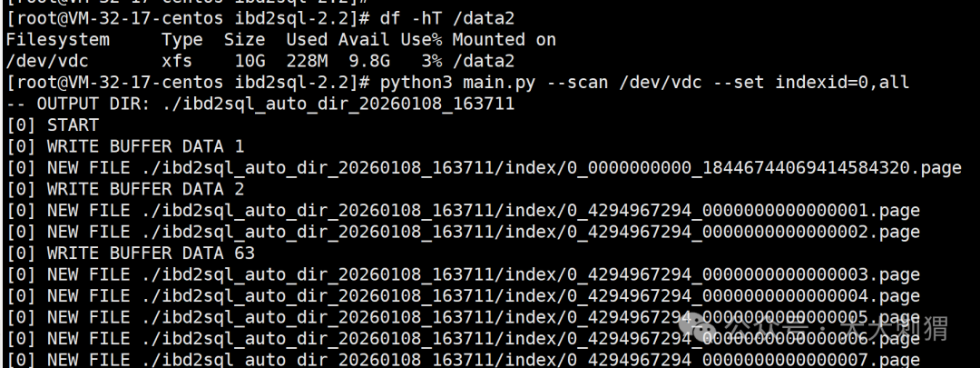Click the "10G" size value
The image size is (980, 368).
pos(250,62)
